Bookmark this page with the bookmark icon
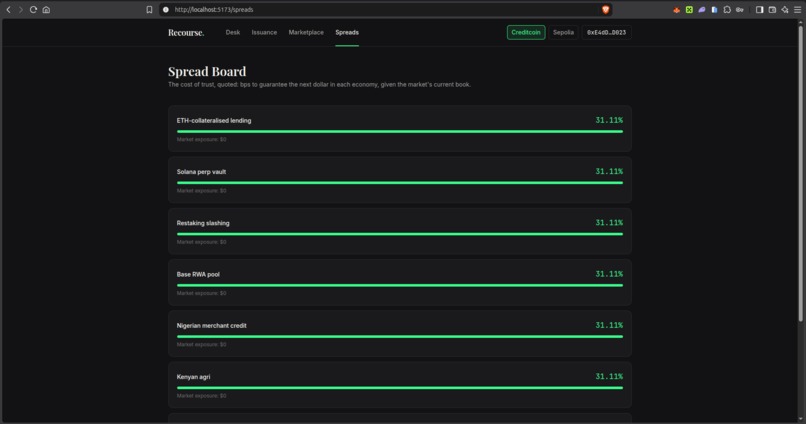The height and width of the screenshot is (424, 806). (149, 10)
